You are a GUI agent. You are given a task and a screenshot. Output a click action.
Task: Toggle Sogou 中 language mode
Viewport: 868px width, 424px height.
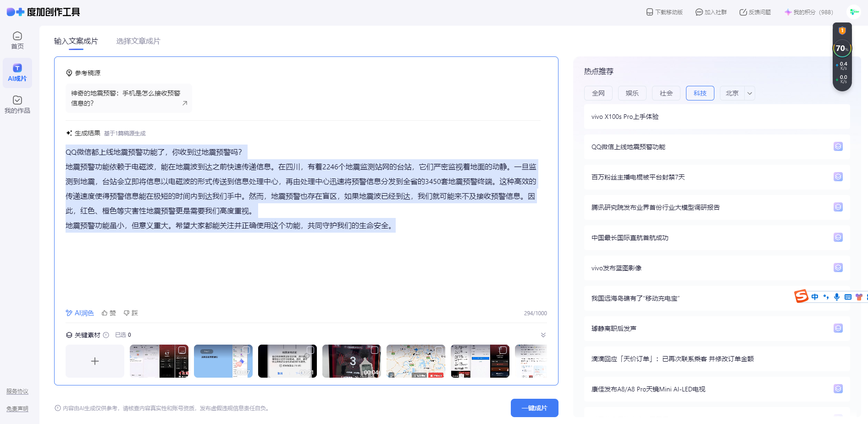(815, 297)
